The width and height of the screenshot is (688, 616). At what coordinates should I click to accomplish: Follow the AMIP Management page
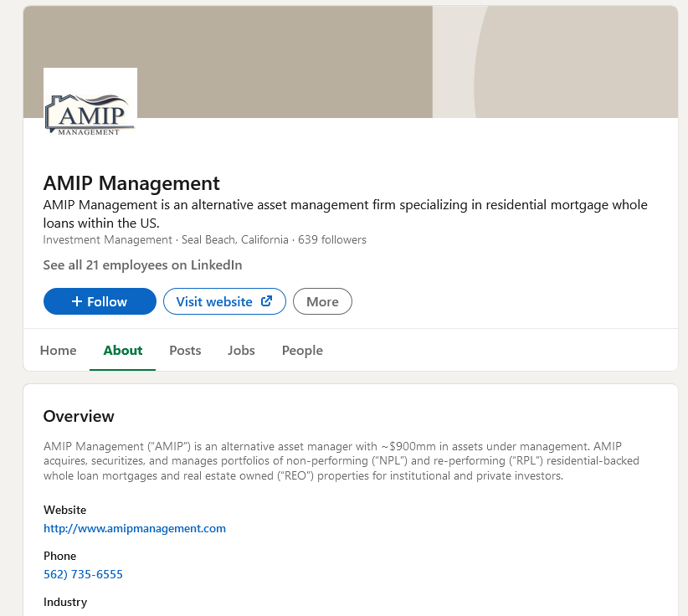tap(100, 301)
